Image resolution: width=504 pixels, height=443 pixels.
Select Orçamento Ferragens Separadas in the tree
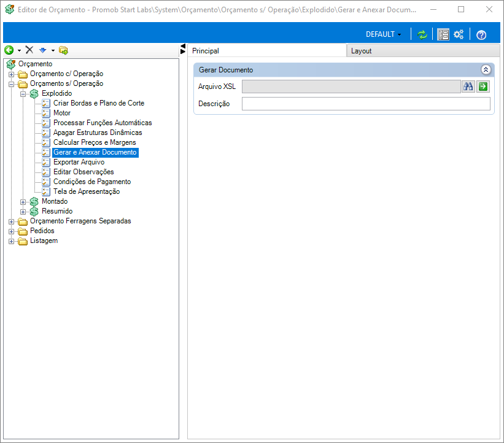(80, 221)
